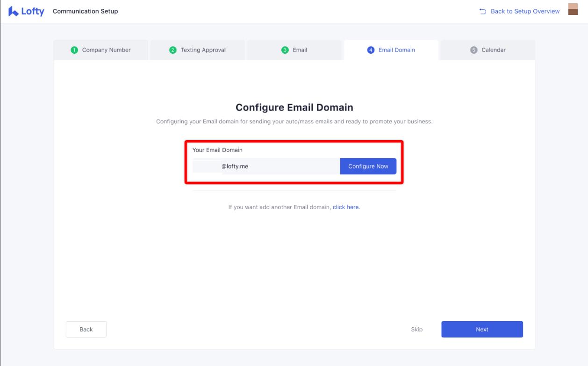Click the green step 1 number badge

(74, 50)
